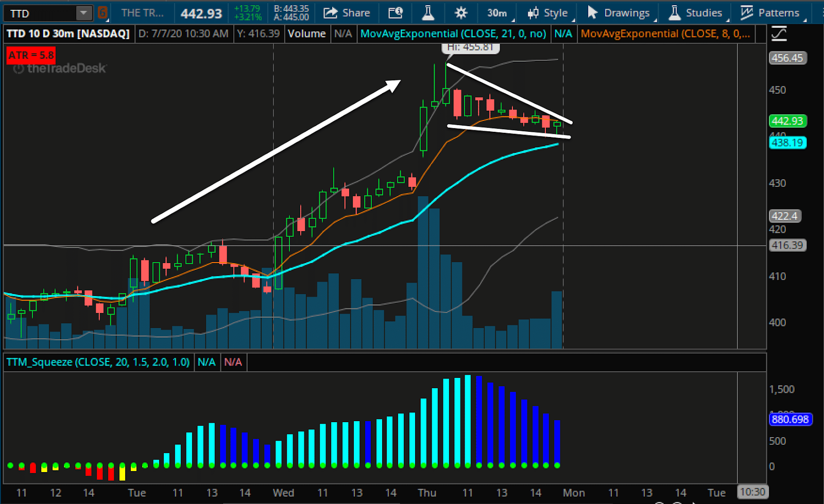
Task: Click the flask icon on the Studies button
Action: [x=674, y=13]
